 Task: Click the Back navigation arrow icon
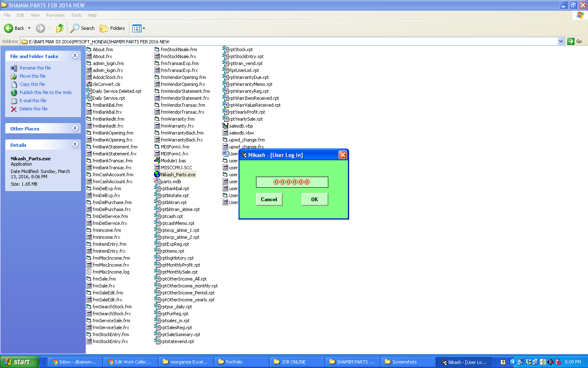click(9, 28)
